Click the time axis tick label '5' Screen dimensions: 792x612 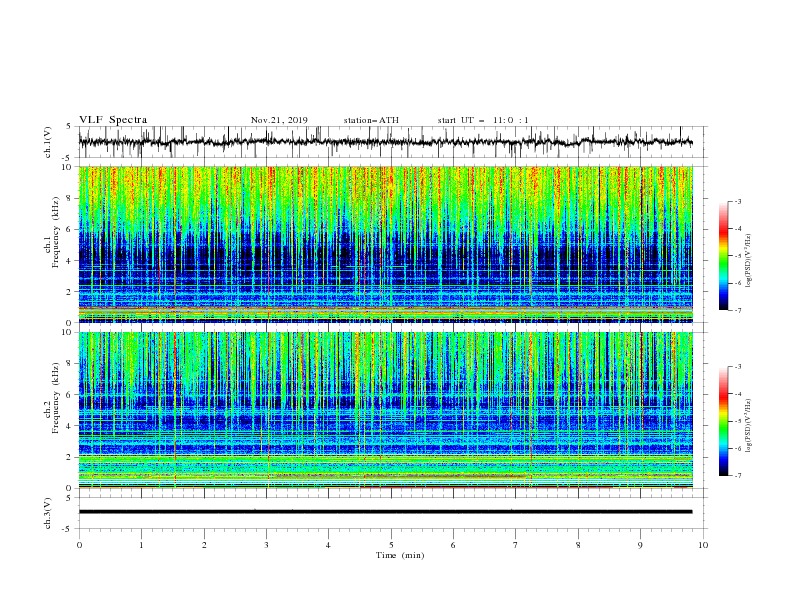(391, 545)
